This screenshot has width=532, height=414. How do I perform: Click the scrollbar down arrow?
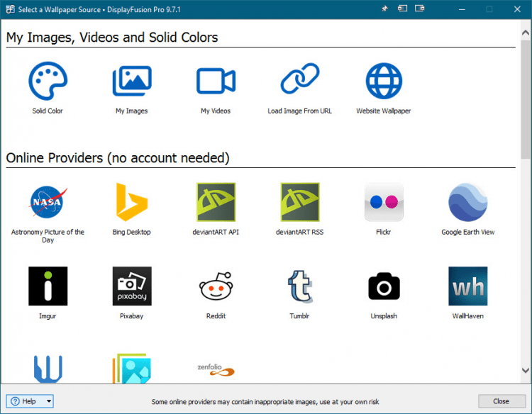[526, 370]
